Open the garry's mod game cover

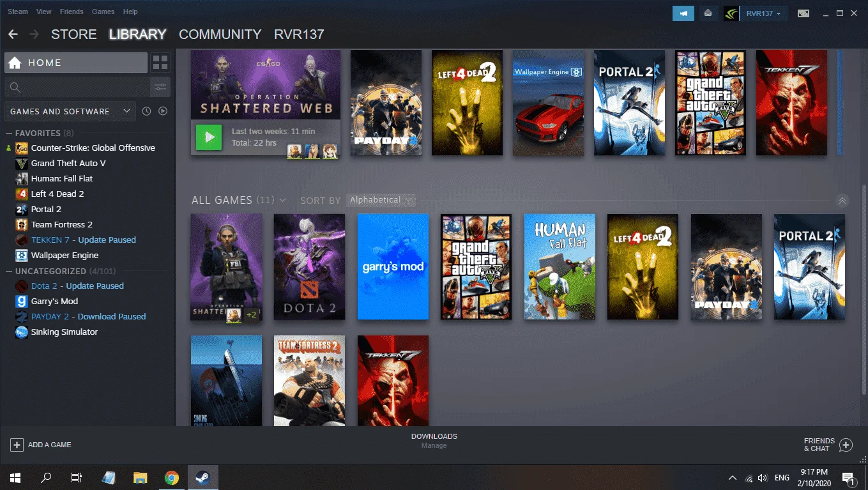click(x=393, y=267)
